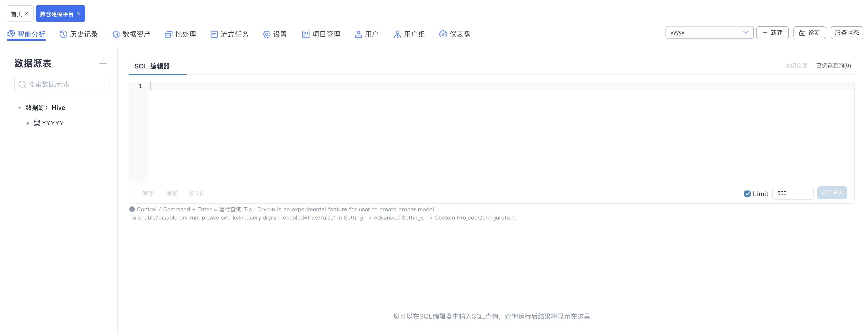The image size is (868, 334).
Task: Open the 流式任务 streaming task icon
Action: coord(214,34)
